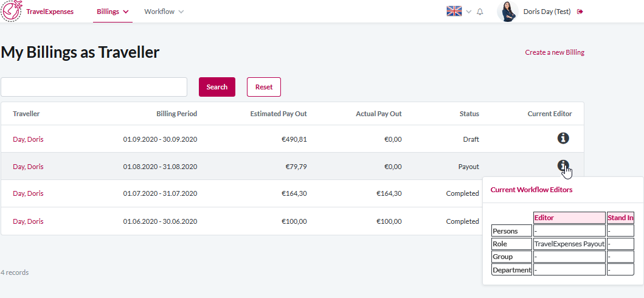Open the Day, Doris June 2020 billing
644x298 pixels.
pos(28,221)
